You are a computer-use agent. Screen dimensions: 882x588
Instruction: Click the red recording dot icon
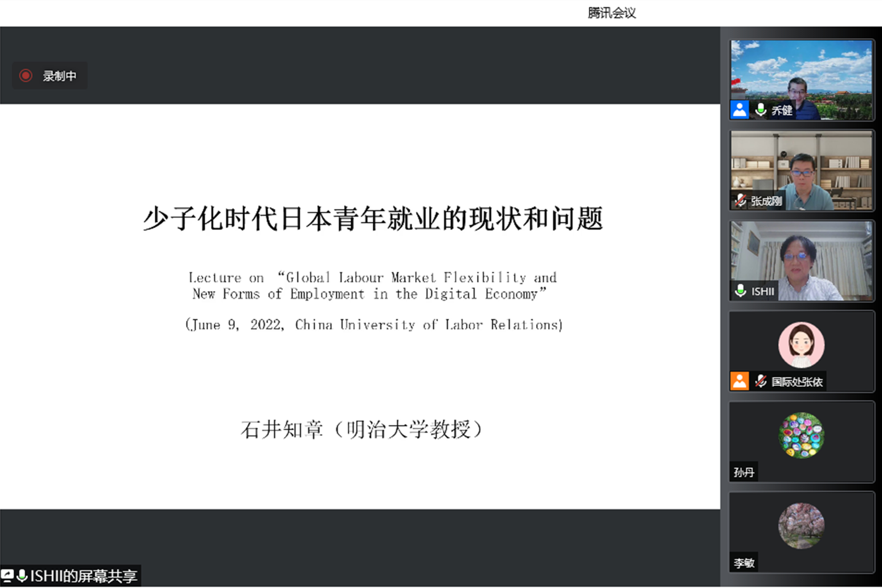pos(25,75)
